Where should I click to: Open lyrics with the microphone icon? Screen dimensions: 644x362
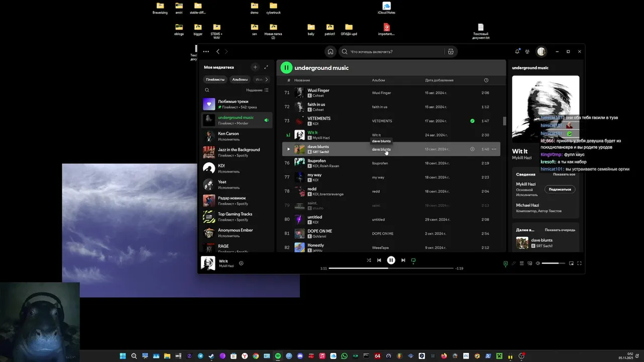click(514, 263)
